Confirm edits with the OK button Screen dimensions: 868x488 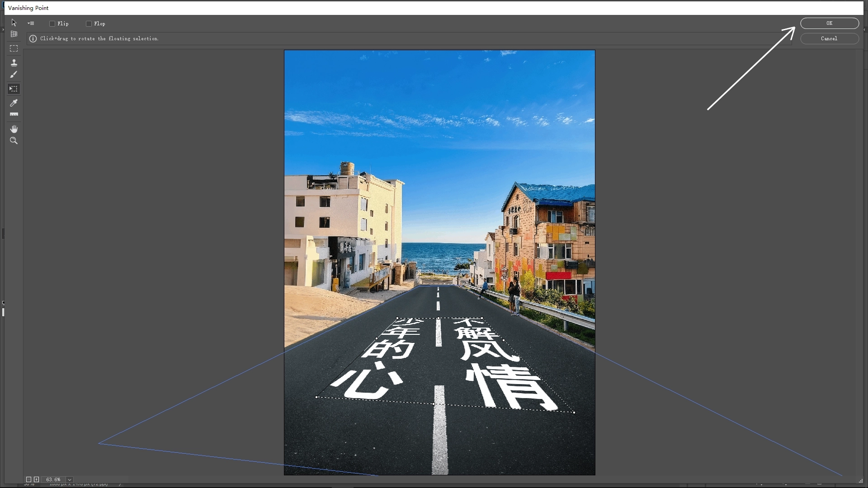pos(829,23)
